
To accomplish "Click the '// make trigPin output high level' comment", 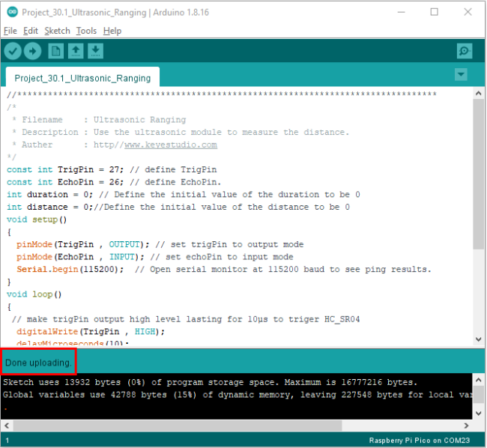I will 186,319.
